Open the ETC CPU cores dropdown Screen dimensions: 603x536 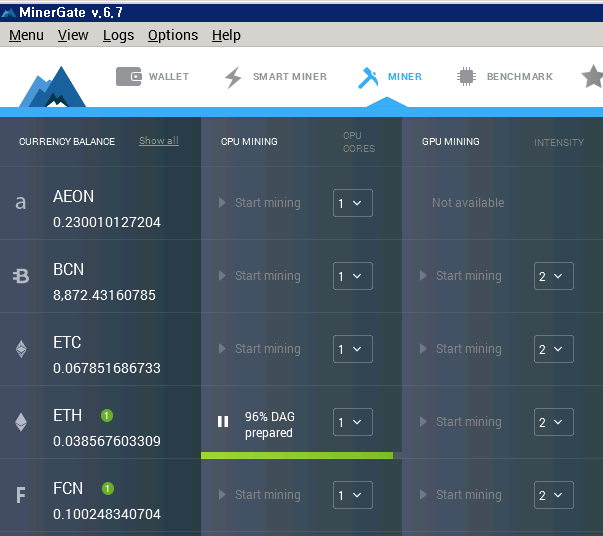353,349
